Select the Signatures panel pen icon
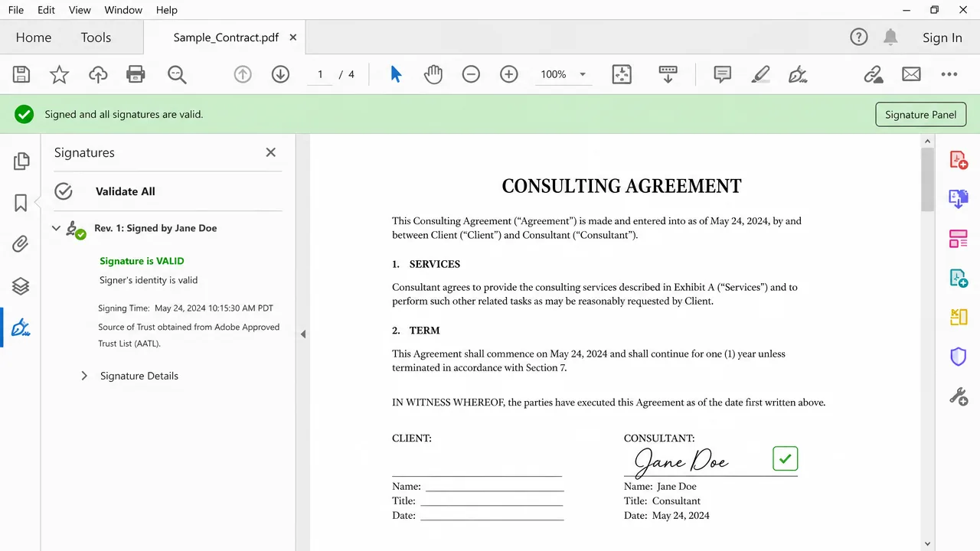The image size is (980, 551). (21, 328)
